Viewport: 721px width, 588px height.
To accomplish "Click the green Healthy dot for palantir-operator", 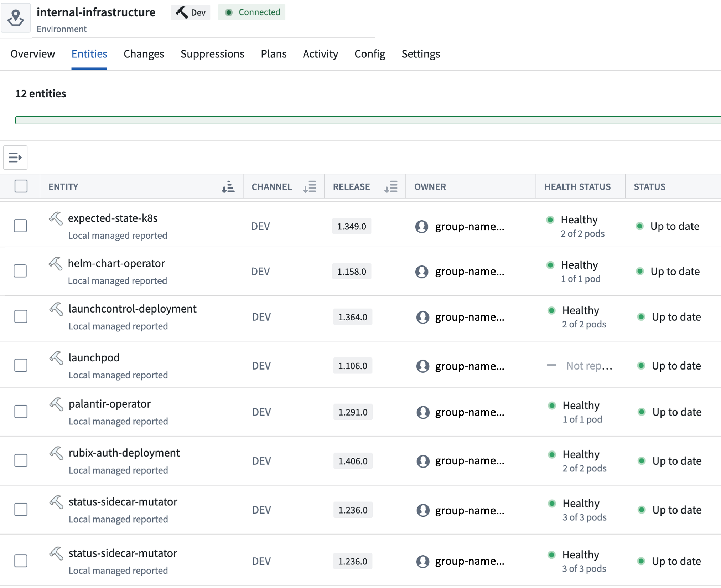I will [x=552, y=406].
